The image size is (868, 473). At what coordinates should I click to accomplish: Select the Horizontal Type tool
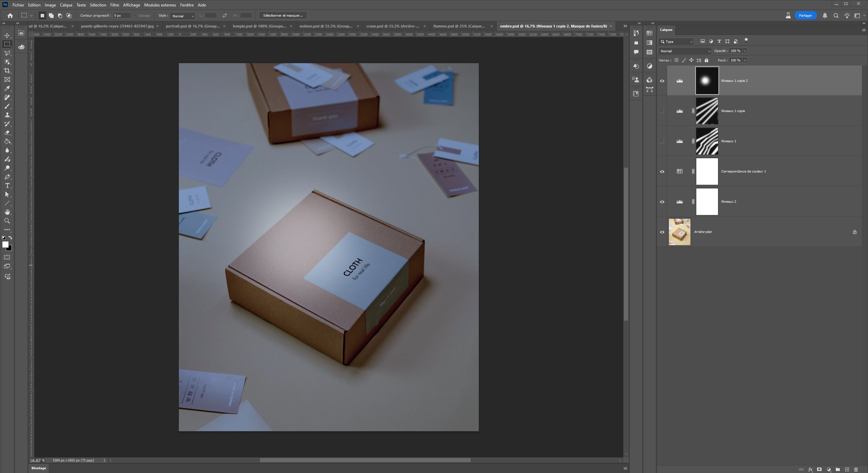(x=7, y=186)
